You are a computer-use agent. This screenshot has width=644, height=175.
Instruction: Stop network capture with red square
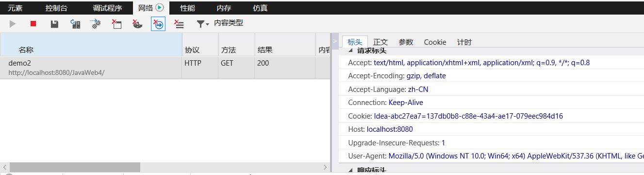pos(33,23)
